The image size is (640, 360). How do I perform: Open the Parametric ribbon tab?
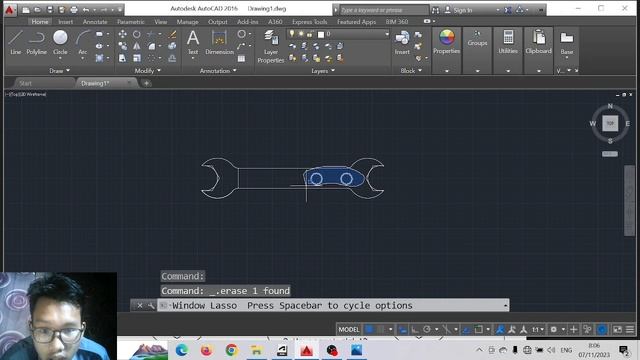[131, 22]
